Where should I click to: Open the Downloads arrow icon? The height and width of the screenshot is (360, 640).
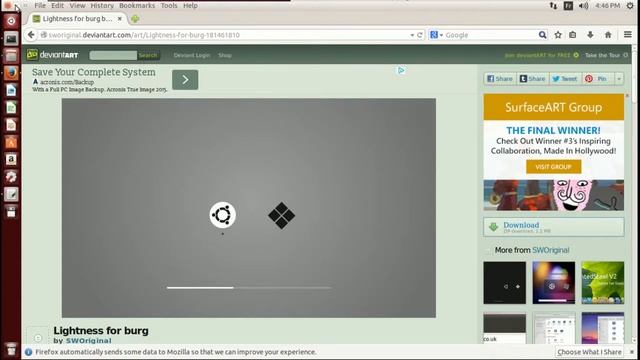pyautogui.click(x=590, y=35)
